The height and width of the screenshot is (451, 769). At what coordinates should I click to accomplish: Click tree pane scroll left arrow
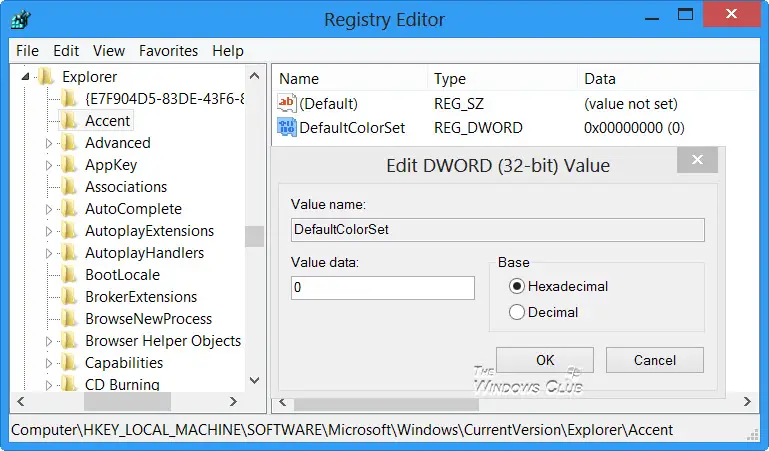21,401
